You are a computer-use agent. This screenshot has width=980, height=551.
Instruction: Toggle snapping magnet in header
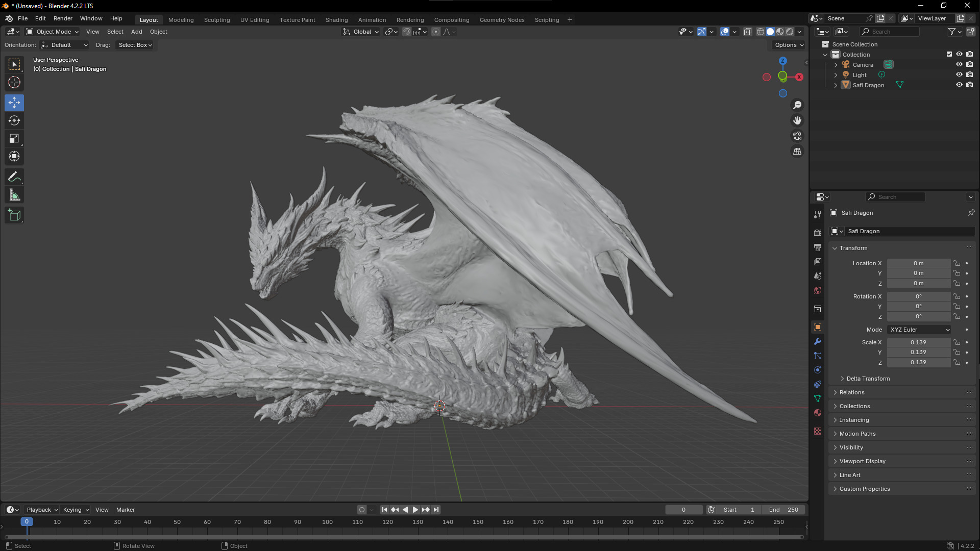[x=407, y=32]
